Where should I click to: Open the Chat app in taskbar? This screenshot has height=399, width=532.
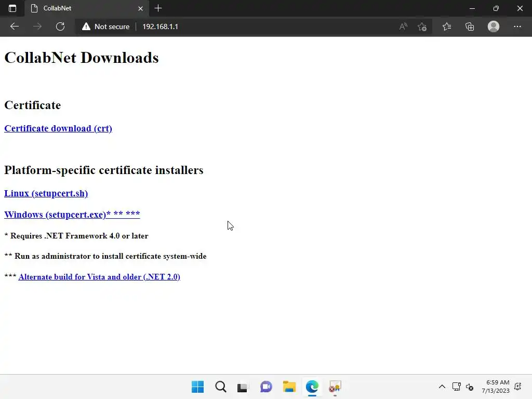pyautogui.click(x=266, y=387)
